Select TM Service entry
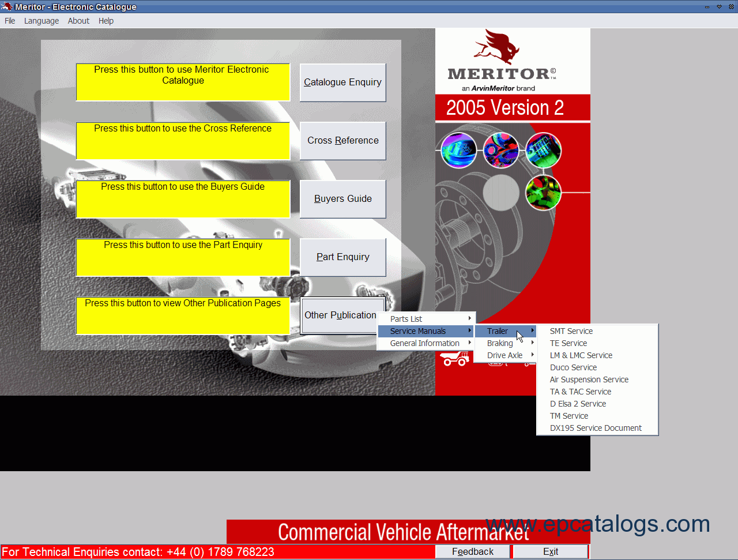Image resolution: width=738 pixels, height=560 pixels. [x=597, y=416]
